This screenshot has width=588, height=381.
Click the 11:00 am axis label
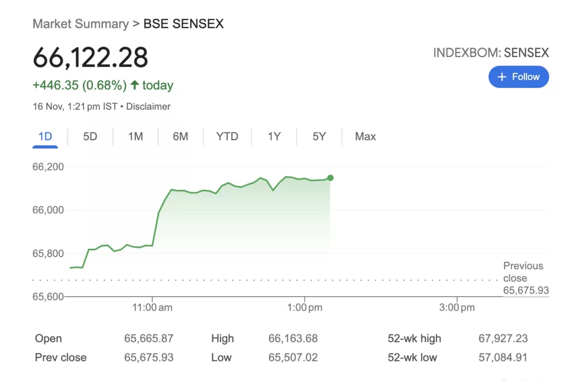(152, 308)
